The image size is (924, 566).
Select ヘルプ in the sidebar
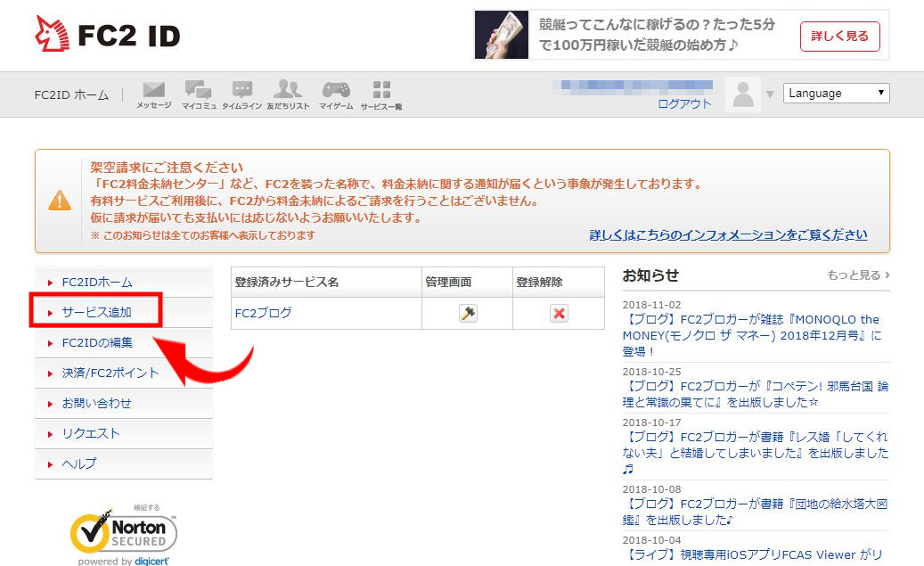pos(124,464)
